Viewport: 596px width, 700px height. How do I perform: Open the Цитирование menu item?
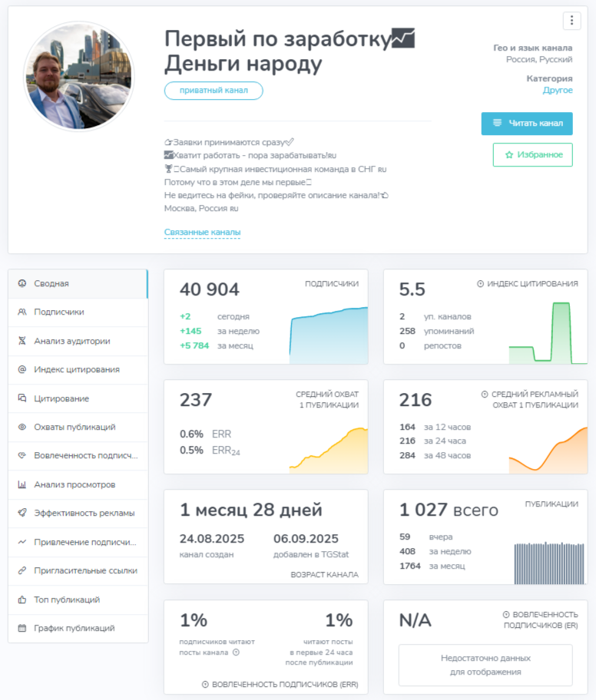[x=61, y=398]
